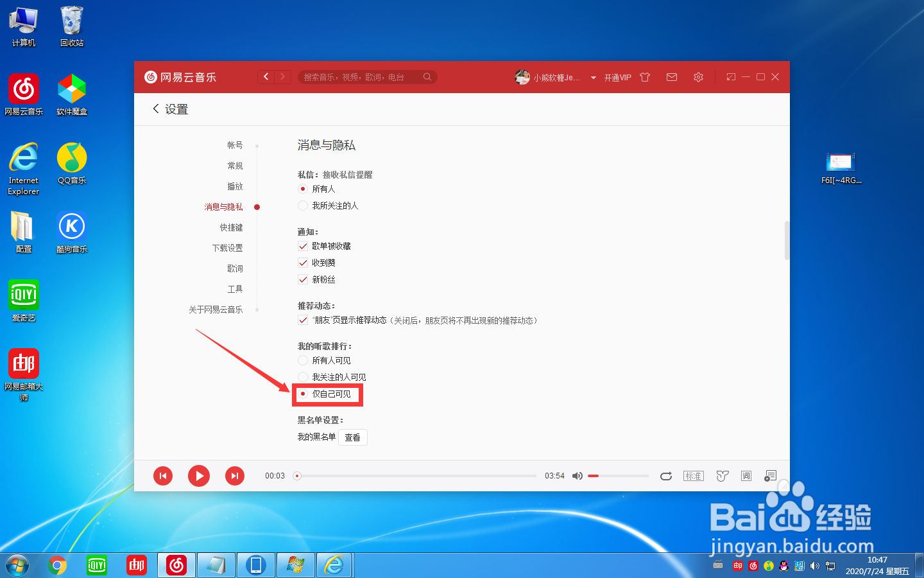Viewport: 924px width, 578px height.
Task: Open 酷狗音乐 desktop shortcut
Action: tap(72, 232)
